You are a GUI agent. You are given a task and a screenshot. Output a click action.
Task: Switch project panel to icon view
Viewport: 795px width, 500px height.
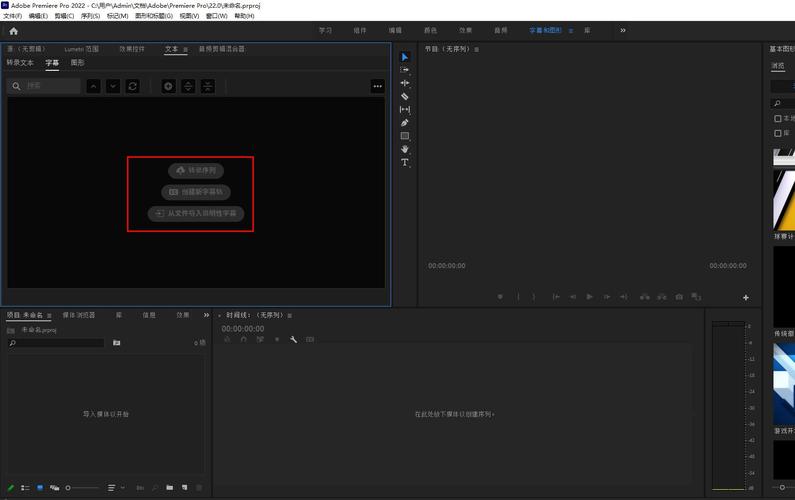pyautogui.click(x=40, y=488)
